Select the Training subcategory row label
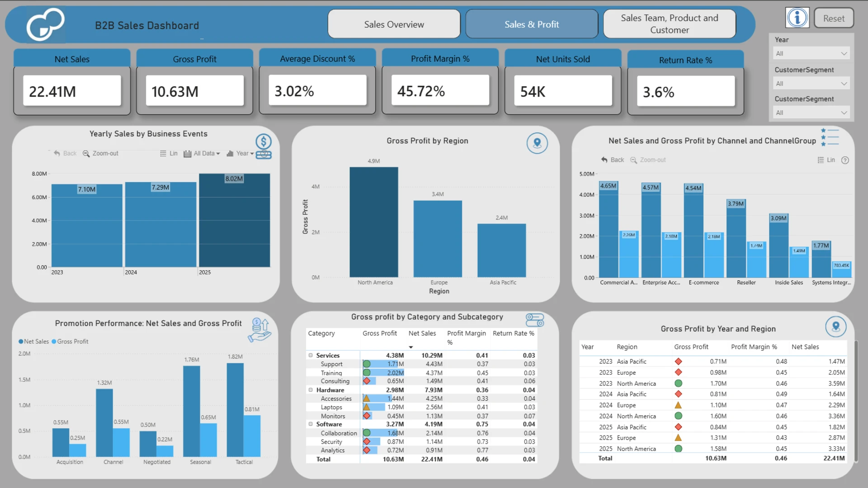Viewport: 868px width, 488px height. (x=331, y=373)
